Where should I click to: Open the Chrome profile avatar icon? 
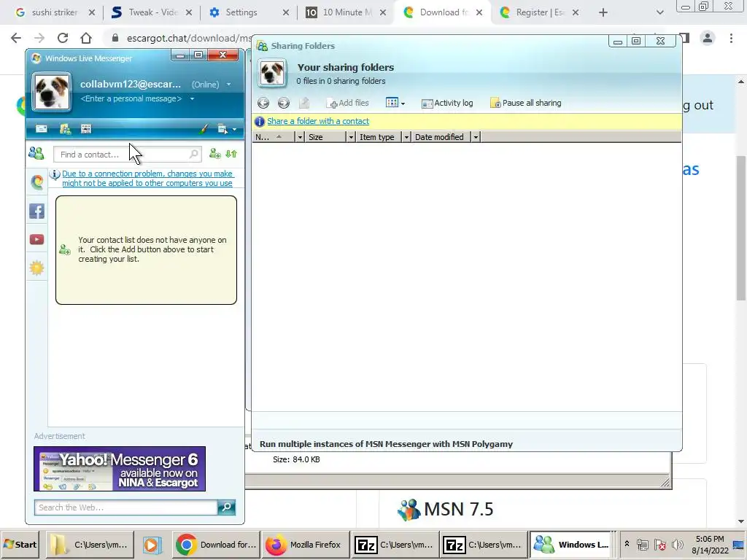(x=708, y=38)
